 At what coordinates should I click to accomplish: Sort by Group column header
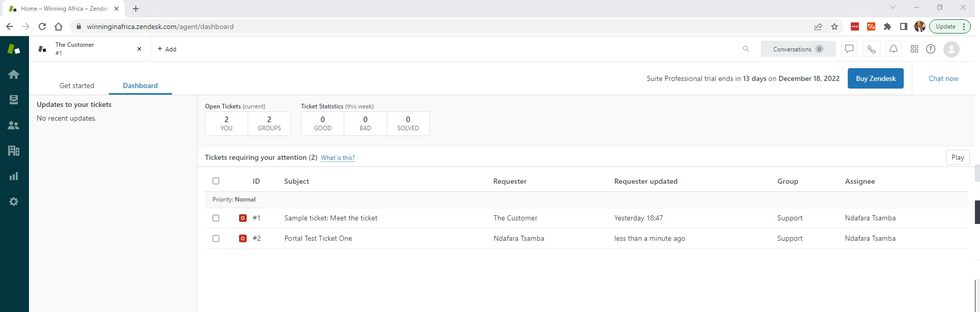point(787,181)
